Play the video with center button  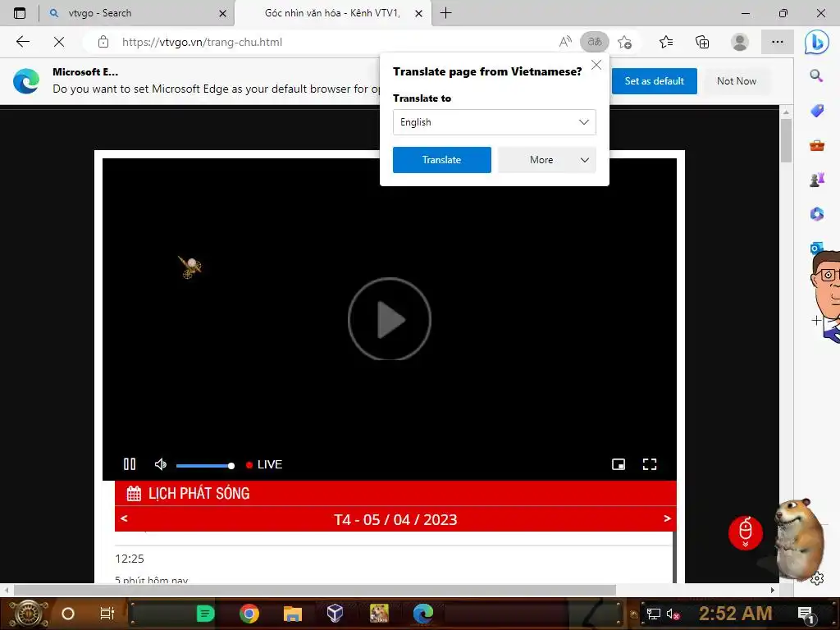pyautogui.click(x=390, y=319)
